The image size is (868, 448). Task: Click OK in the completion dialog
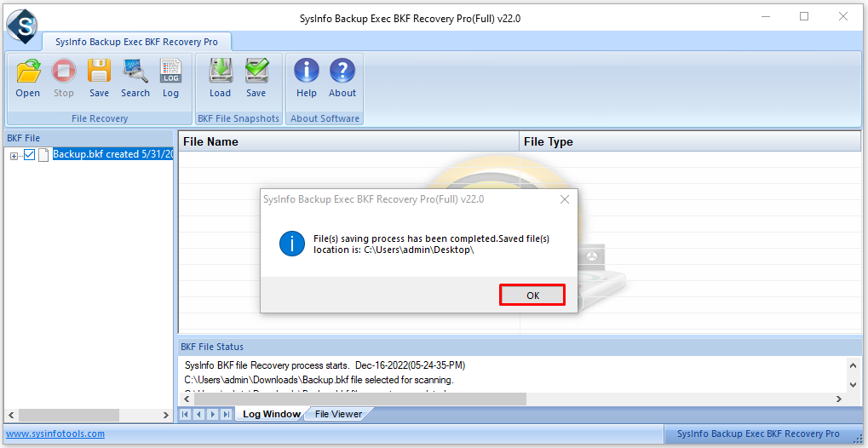point(532,296)
